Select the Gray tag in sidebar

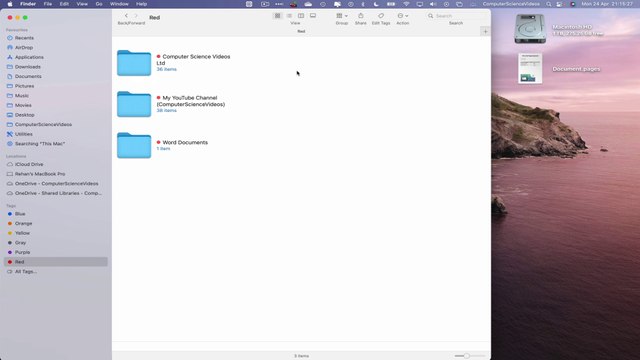20,243
